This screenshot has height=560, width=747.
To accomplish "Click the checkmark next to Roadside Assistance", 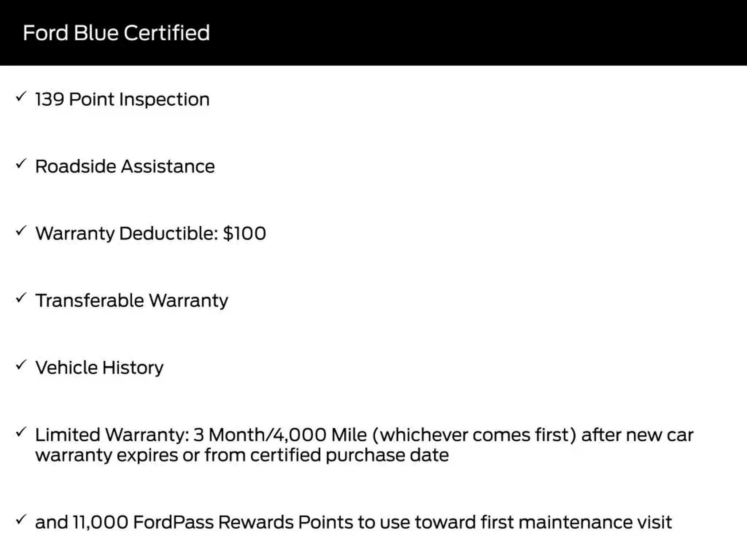I will pos(21,164).
